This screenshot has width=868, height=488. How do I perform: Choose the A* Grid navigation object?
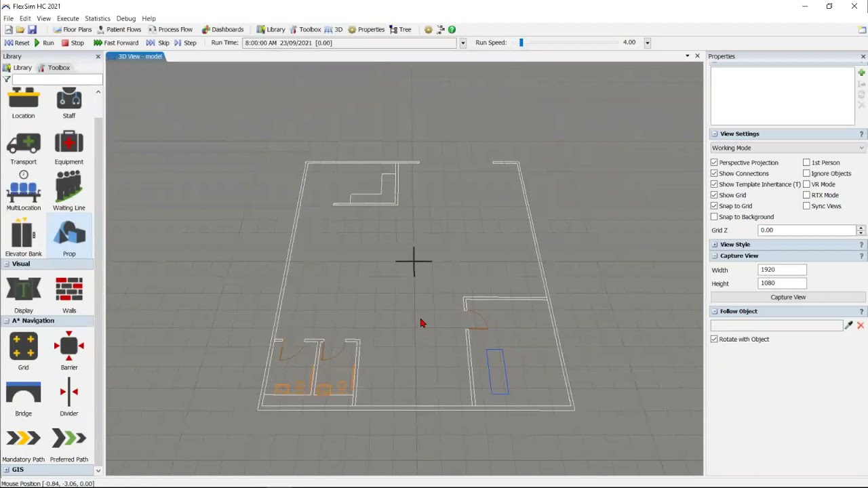23,351
